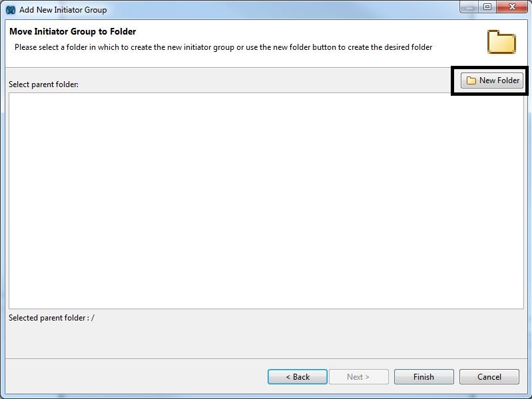Complete the wizard with Finish
Image resolution: width=532 pixels, height=399 pixels.
click(423, 377)
